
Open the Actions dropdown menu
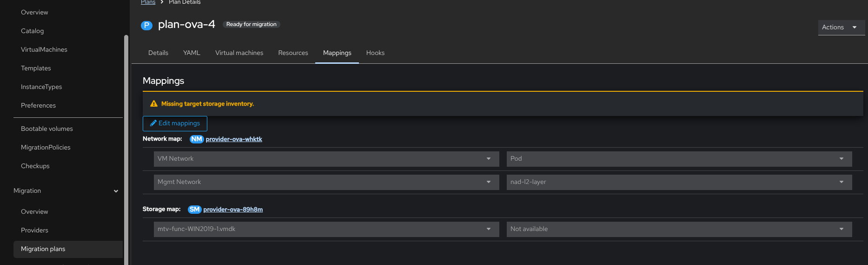coord(841,27)
